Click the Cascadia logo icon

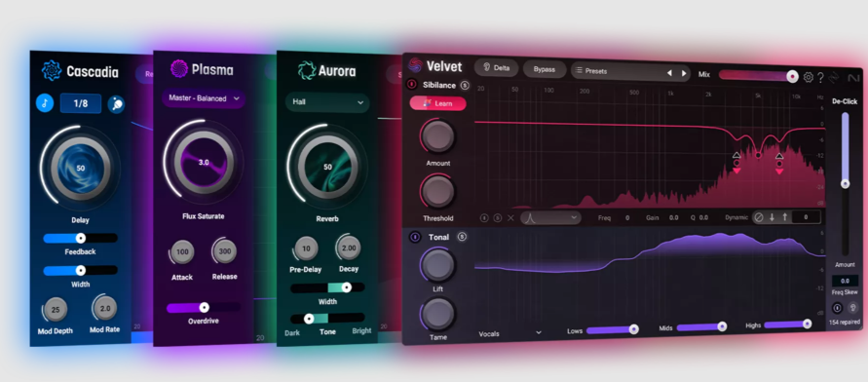[x=52, y=71]
